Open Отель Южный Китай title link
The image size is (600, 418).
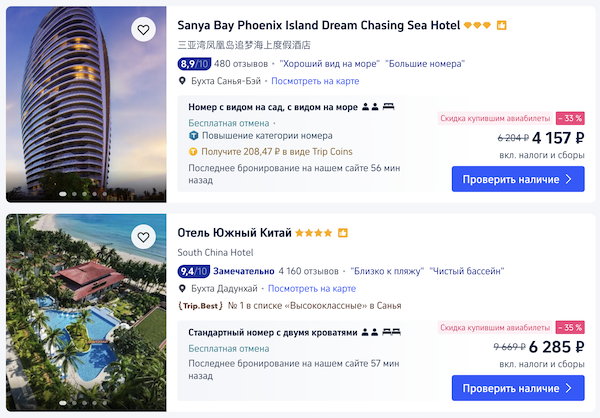point(235,233)
